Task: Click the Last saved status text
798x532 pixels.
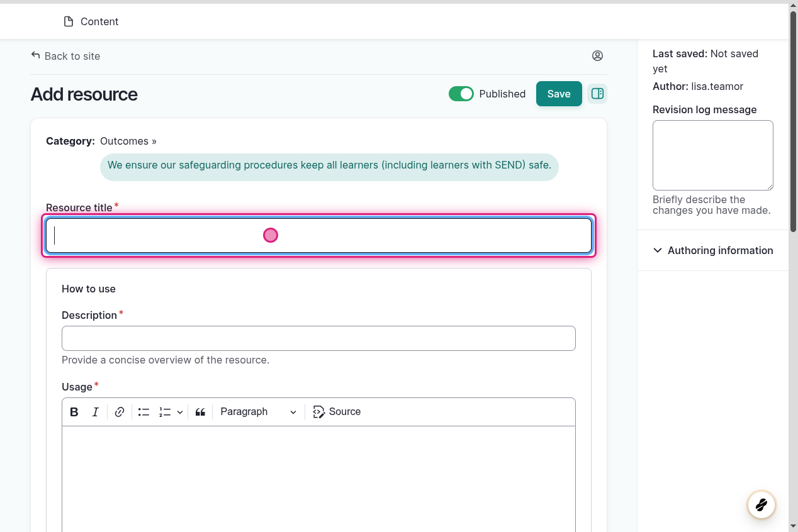Action: [705, 61]
